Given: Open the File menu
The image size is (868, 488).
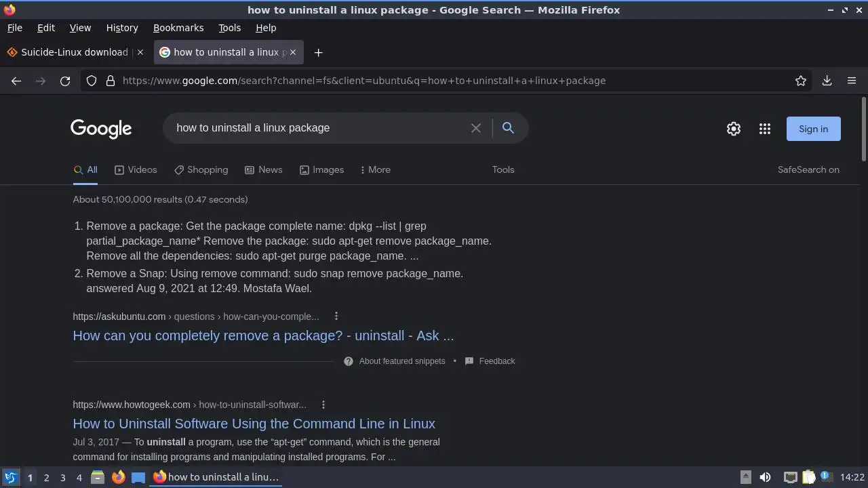Looking at the screenshot, I should [14, 28].
